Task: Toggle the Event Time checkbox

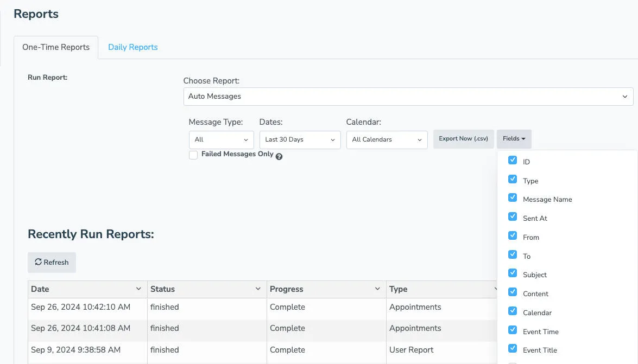Action: coord(513,330)
